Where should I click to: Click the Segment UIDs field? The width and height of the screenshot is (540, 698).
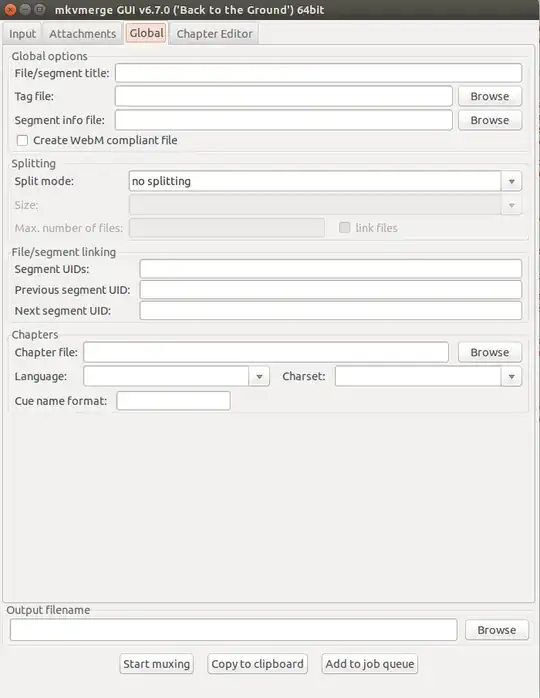click(330, 269)
